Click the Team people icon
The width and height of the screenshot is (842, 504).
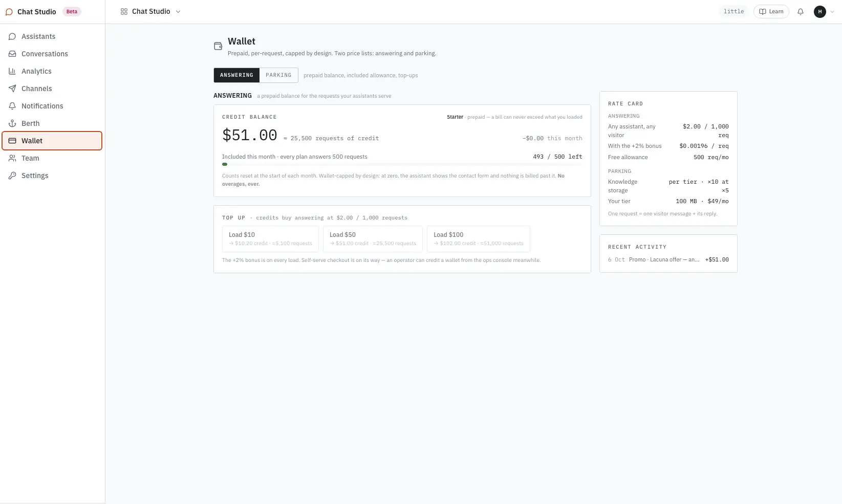[12, 158]
